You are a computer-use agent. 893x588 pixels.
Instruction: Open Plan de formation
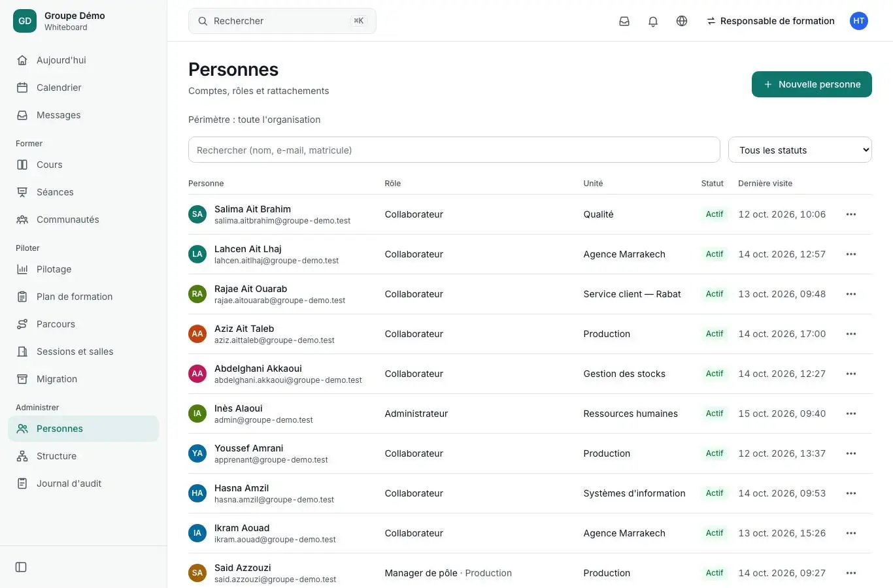[84, 297]
